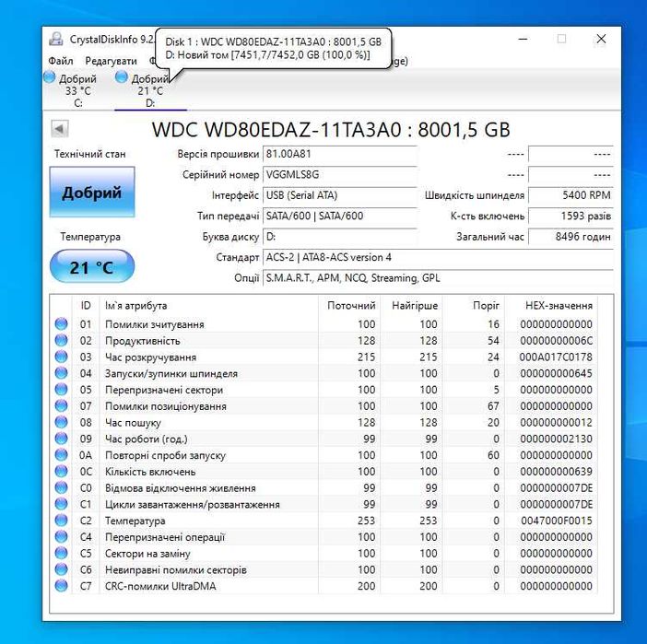
Task: Click HEX value 00000000006C
Action: [x=556, y=341]
